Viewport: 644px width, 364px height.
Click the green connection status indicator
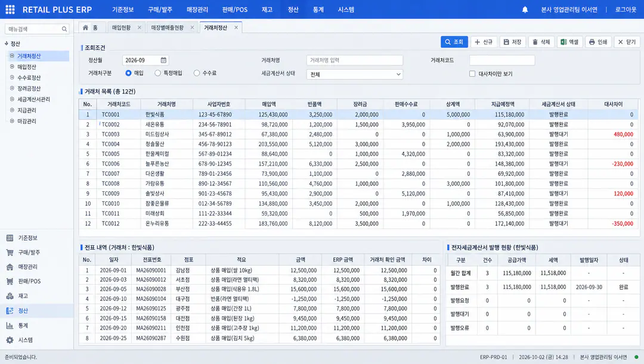[636, 357]
